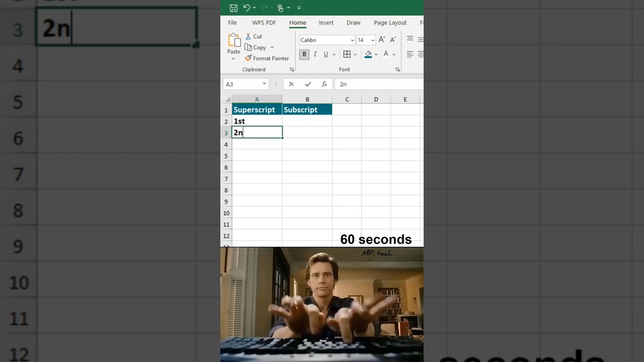Click the Clipboard group label
The image size is (644, 362).
(254, 69)
